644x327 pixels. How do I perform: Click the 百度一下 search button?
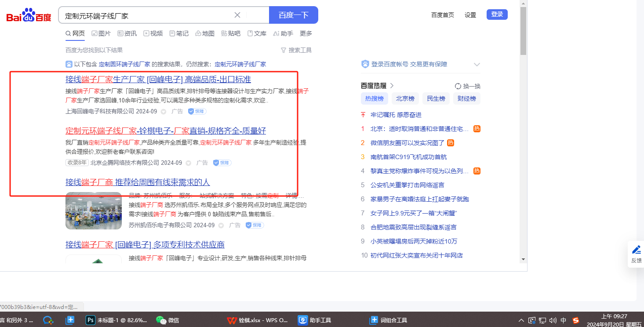coord(293,15)
